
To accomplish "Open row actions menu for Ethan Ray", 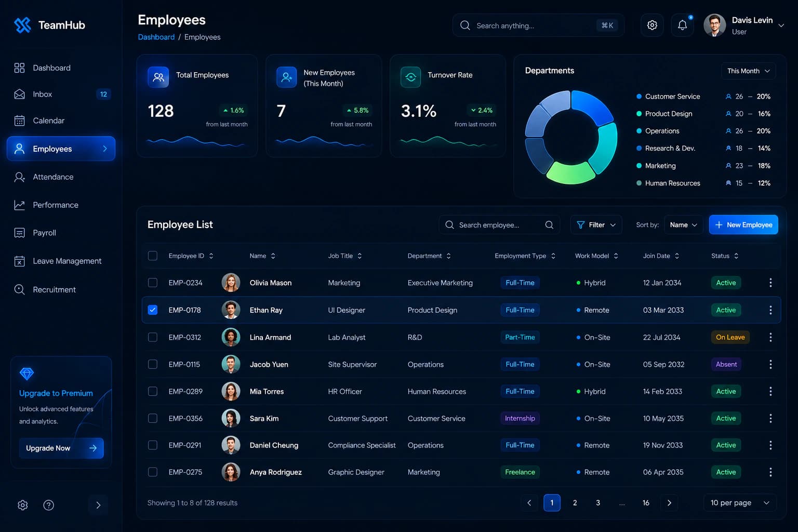I will [x=770, y=310].
